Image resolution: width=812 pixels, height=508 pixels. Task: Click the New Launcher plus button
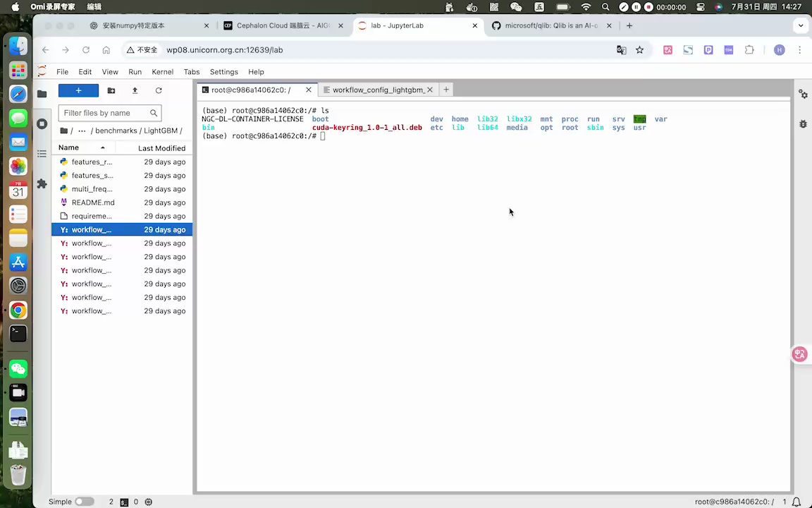(78, 90)
